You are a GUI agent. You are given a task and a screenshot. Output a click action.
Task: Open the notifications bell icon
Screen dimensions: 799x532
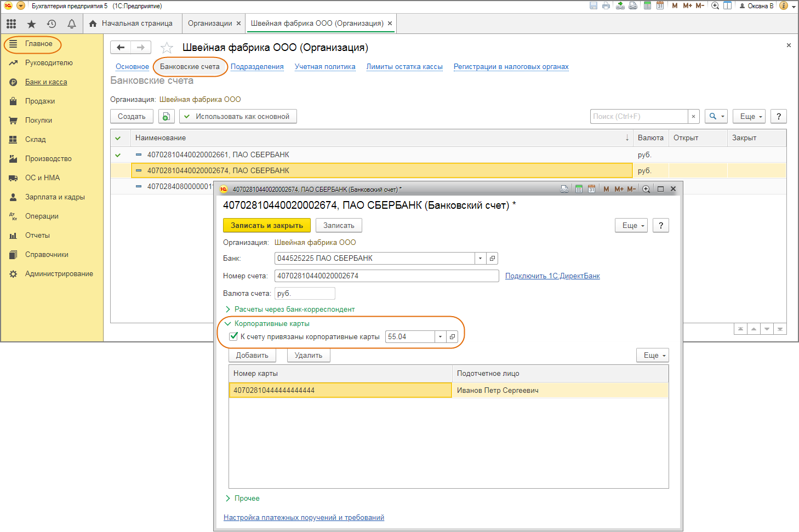(72, 24)
